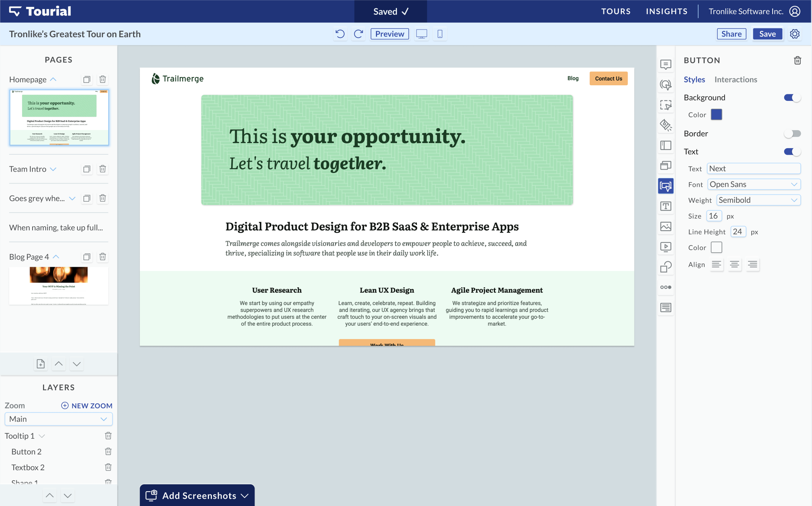The image size is (812, 506).
Task: Select the textbox tool in sidebar
Action: (666, 206)
